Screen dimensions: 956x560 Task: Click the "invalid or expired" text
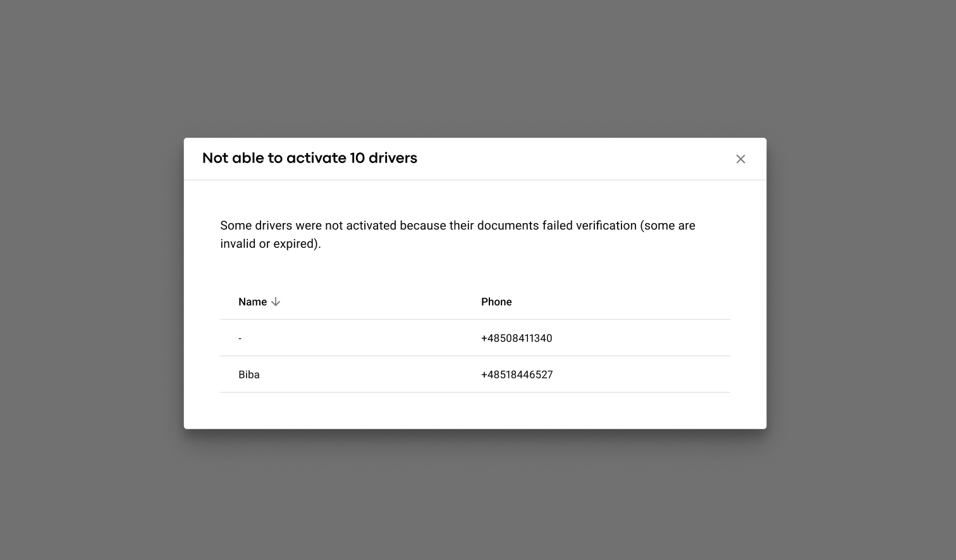tap(270, 244)
